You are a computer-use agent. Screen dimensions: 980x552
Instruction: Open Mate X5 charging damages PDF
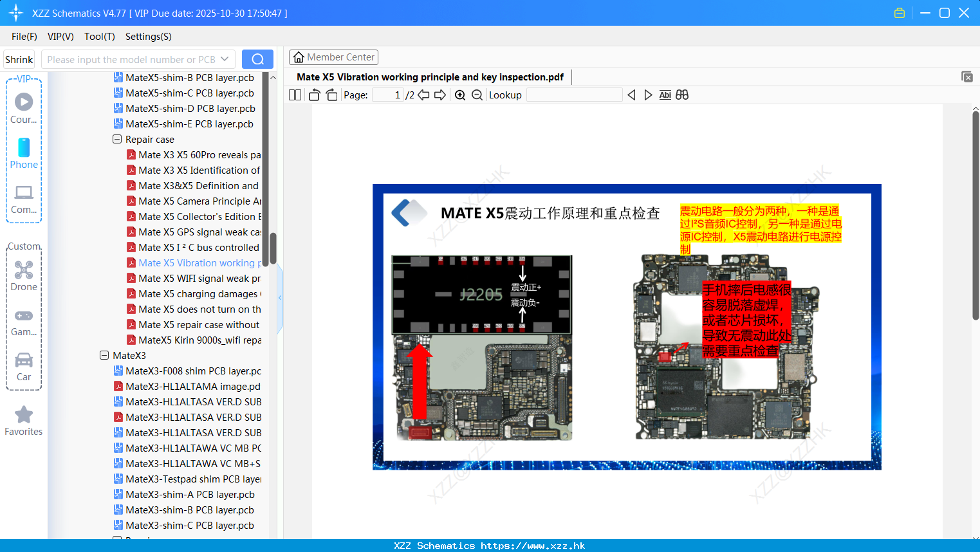pyautogui.click(x=194, y=293)
